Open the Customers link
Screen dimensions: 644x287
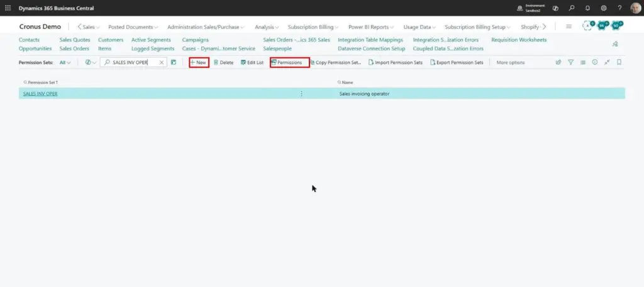pos(111,40)
